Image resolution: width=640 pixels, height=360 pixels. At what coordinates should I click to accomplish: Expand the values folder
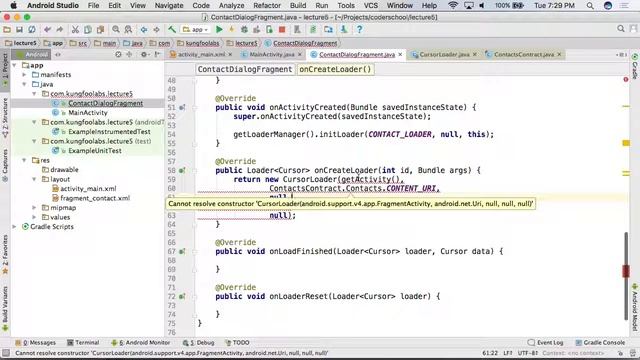[x=34, y=217]
